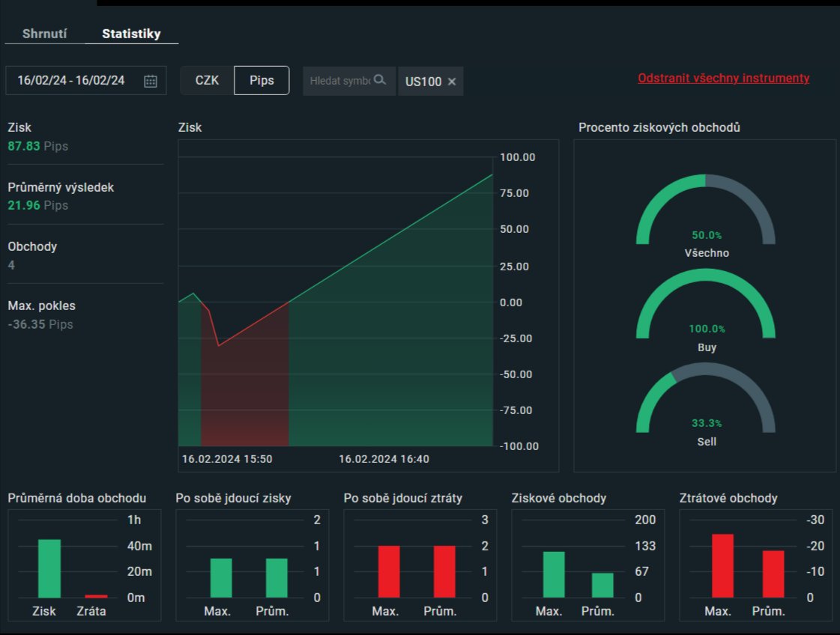
Task: Click the Průměrná doba obchodu heading
Action: pyautogui.click(x=76, y=498)
